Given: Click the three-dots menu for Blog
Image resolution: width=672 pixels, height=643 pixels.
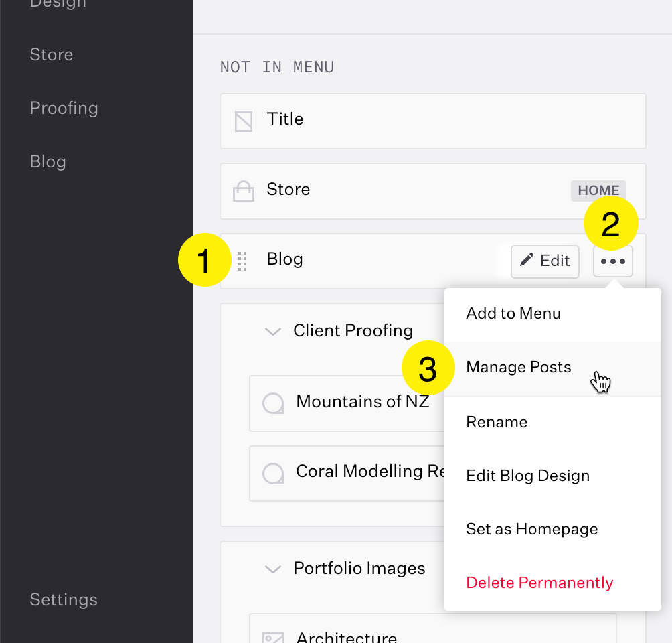Looking at the screenshot, I should [612, 261].
